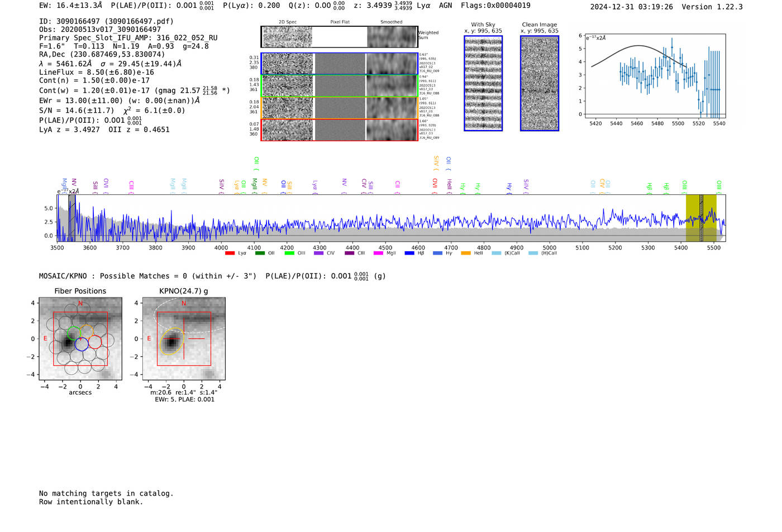Select the (K)CaII legend swatch
This screenshot has height=532, width=782.
(496, 253)
